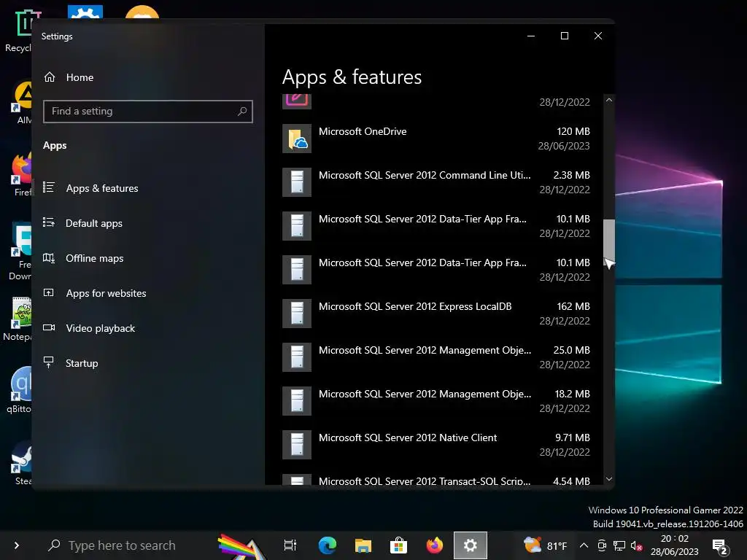747x560 pixels.
Task: Select SQL Server 2012 Command Line Utilities entry
Action: coord(436,182)
